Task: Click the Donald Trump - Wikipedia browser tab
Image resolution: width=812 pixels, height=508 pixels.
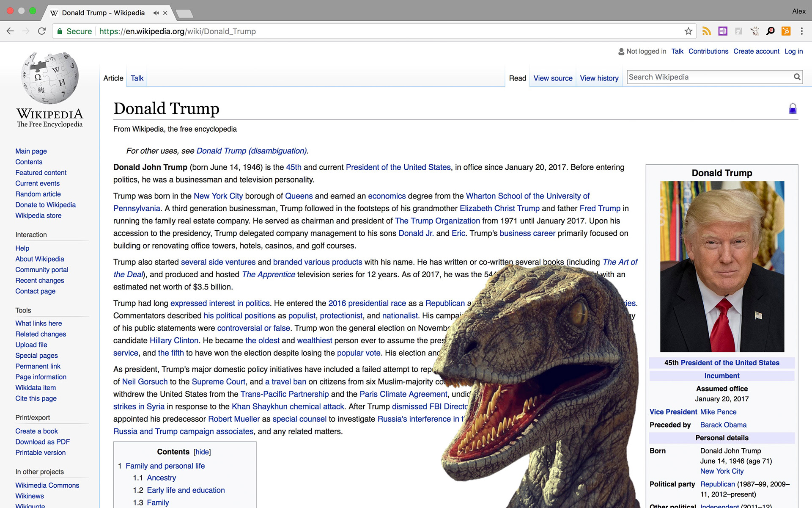Action: coord(103,13)
